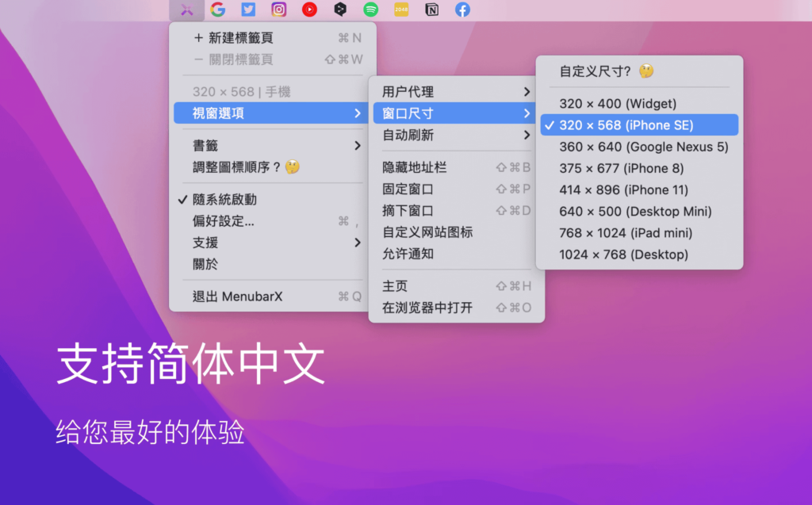Viewport: 812px width, 505px height.
Task: Open Notion from the menu bar
Action: 431,10
